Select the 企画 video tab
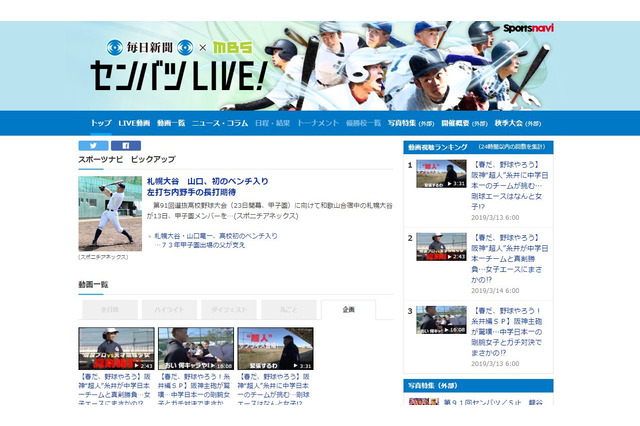This screenshot has height=426, width=640. pyautogui.click(x=348, y=310)
